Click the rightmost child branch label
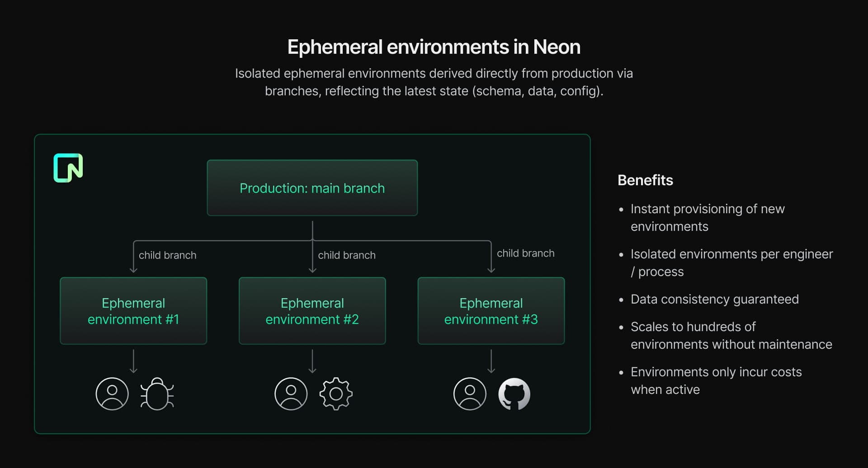868x468 pixels. coord(525,253)
